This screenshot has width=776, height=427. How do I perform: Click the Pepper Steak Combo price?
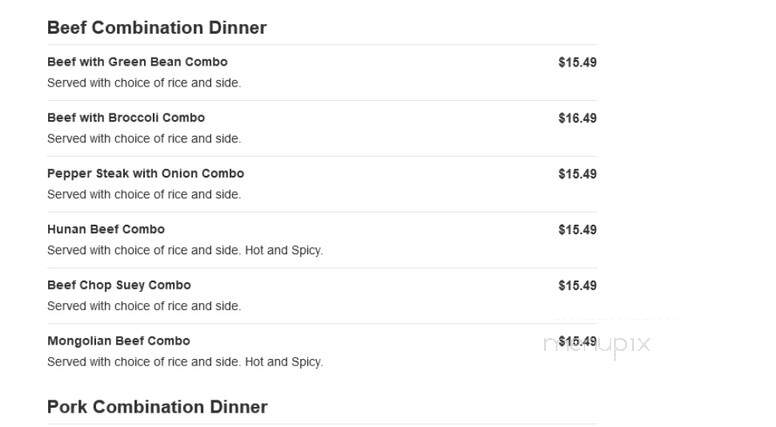pos(578,174)
